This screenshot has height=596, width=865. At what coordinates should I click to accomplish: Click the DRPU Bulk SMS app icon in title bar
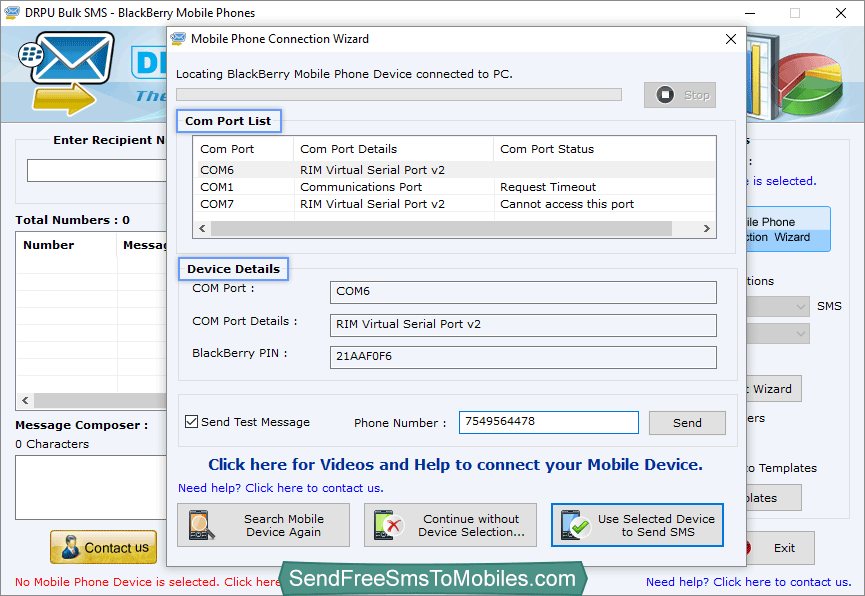(x=12, y=12)
